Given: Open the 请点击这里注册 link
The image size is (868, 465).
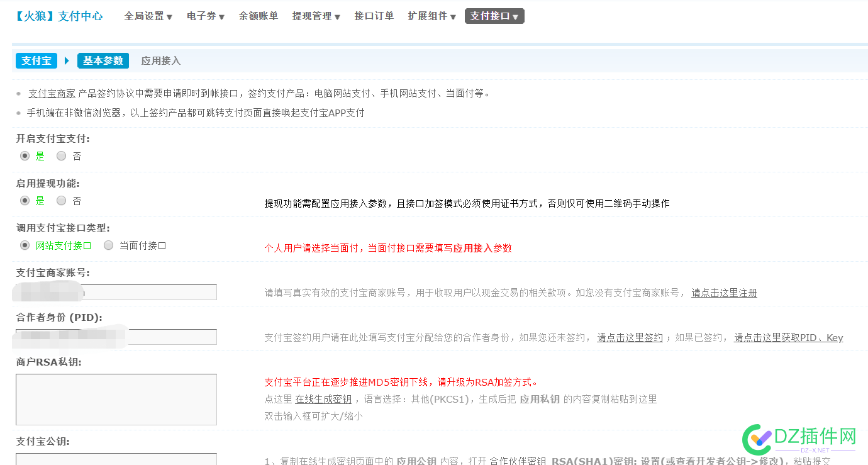Looking at the screenshot, I should pyautogui.click(x=724, y=293).
